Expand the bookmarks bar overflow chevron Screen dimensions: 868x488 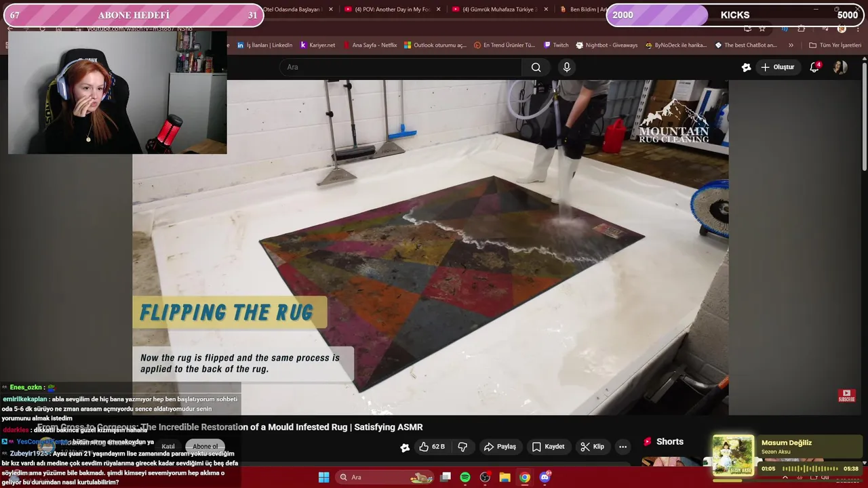(x=791, y=45)
